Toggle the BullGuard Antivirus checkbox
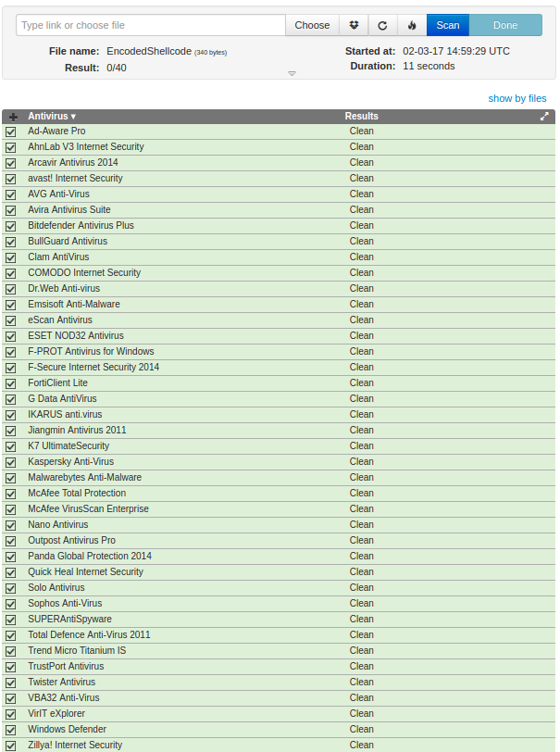The width and height of the screenshot is (560, 752). (11, 243)
